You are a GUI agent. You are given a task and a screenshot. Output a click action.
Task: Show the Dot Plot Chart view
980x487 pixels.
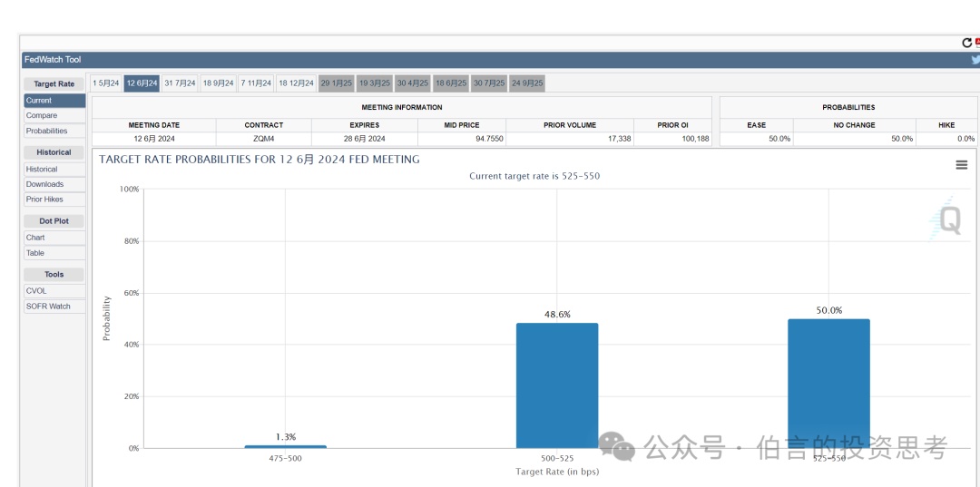tap(35, 238)
